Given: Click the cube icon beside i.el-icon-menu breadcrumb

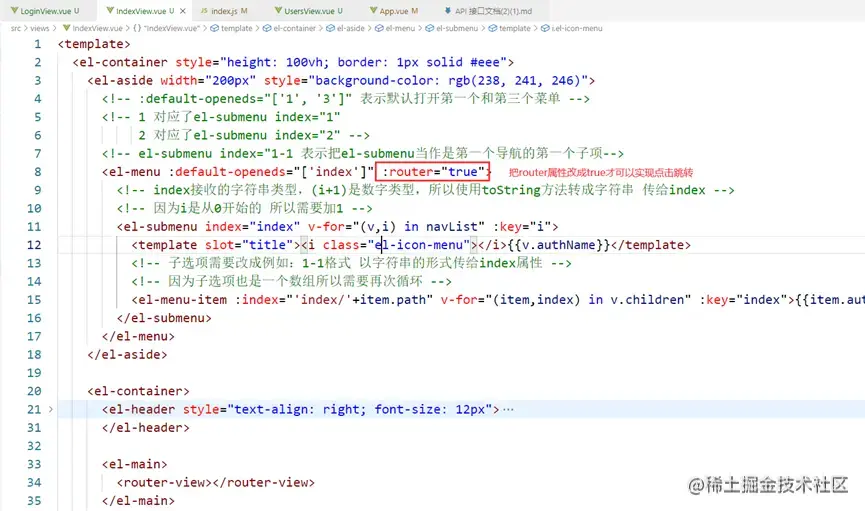Looking at the screenshot, I should 545,28.
